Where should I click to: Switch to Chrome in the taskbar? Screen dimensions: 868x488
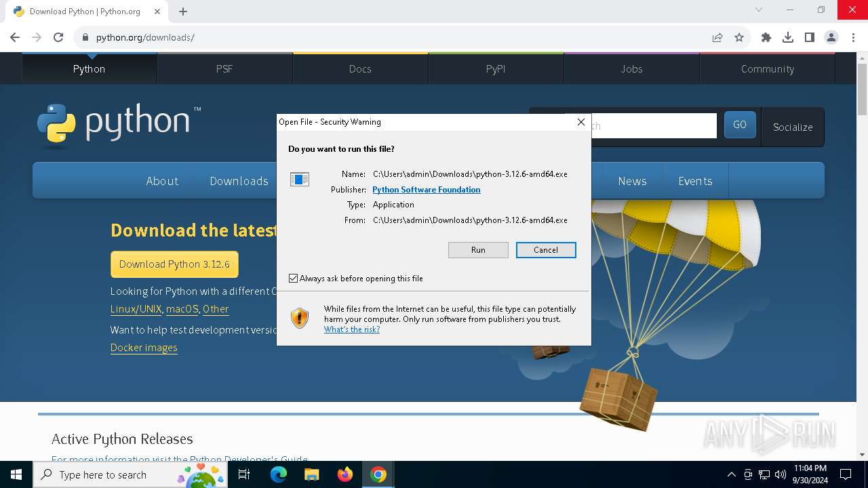click(378, 474)
